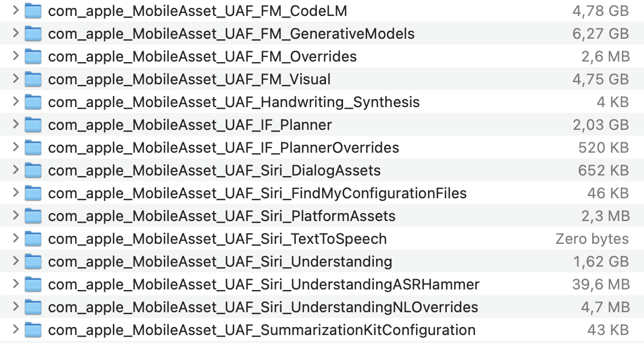Select the UAF_Siri_DialogAssets folder icon
This screenshot has height=343, width=644.
pos(33,170)
